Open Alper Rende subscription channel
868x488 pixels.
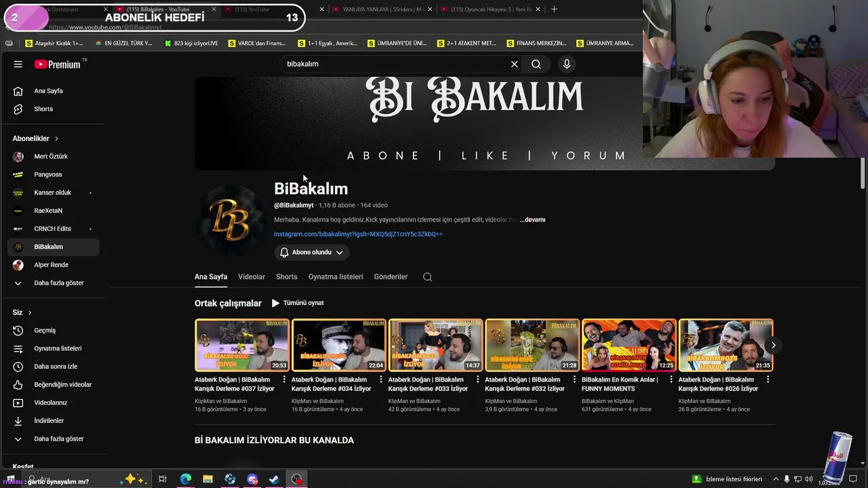(x=53, y=265)
